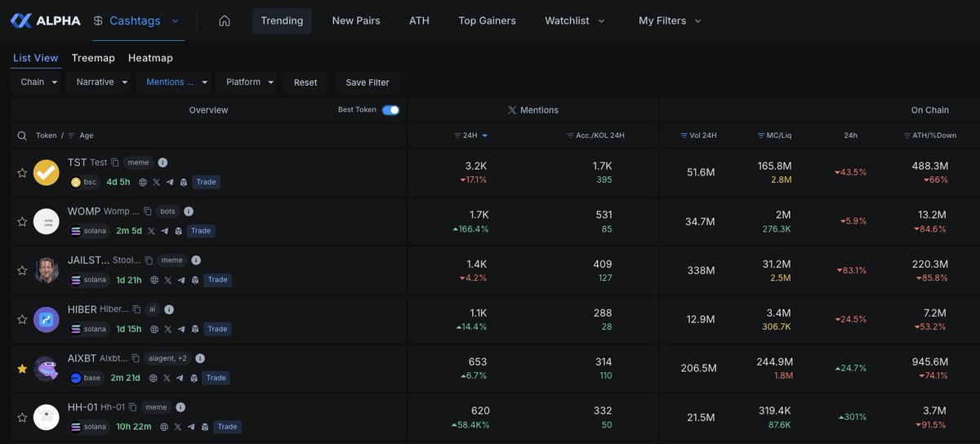The image size is (980, 444).
Task: Open info icon for TST token
Action: coord(163,163)
